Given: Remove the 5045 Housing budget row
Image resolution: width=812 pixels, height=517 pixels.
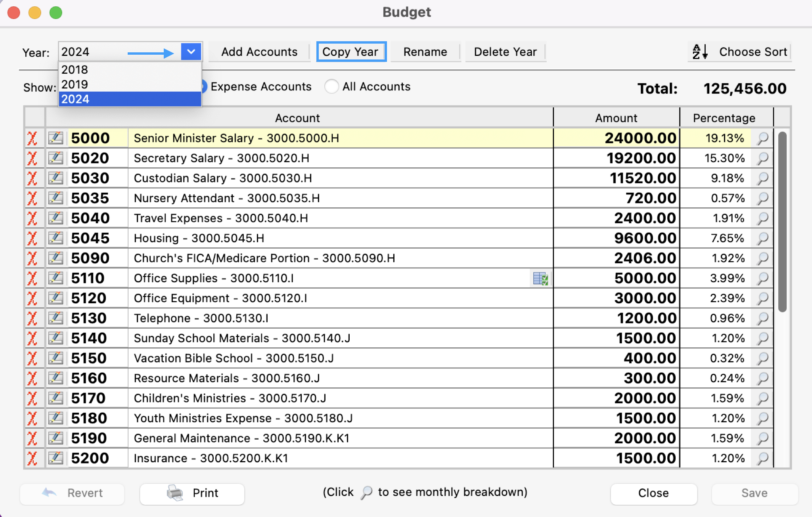Looking at the screenshot, I should coord(32,238).
